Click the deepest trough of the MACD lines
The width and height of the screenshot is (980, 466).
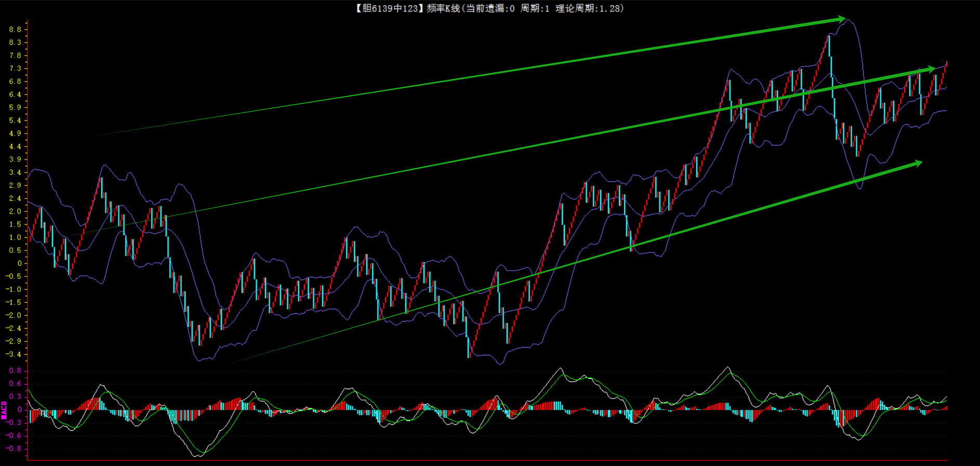click(198, 456)
